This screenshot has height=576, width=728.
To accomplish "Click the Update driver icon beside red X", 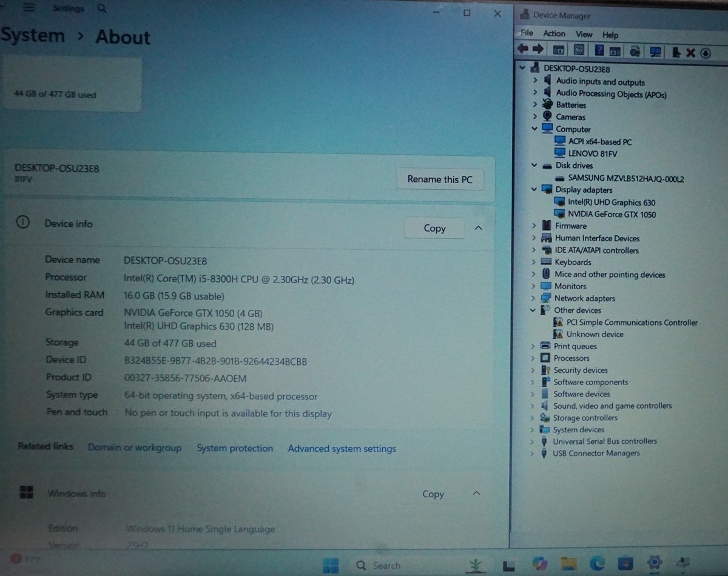I will (676, 53).
